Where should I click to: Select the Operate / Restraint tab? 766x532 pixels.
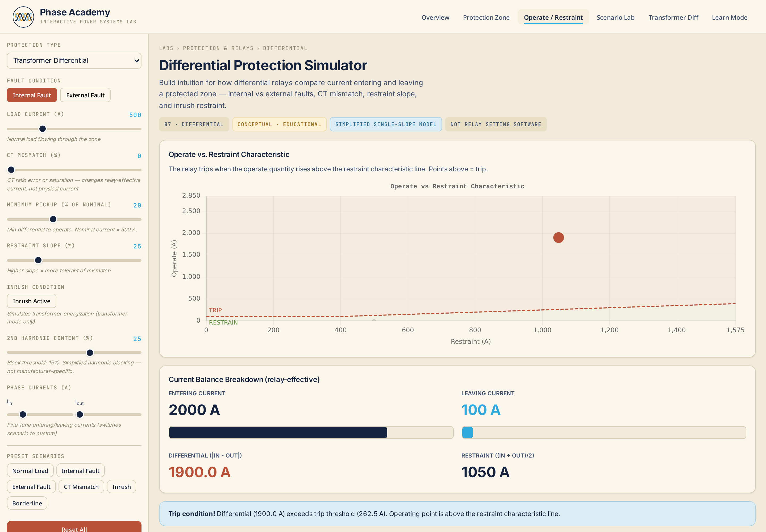553,17
